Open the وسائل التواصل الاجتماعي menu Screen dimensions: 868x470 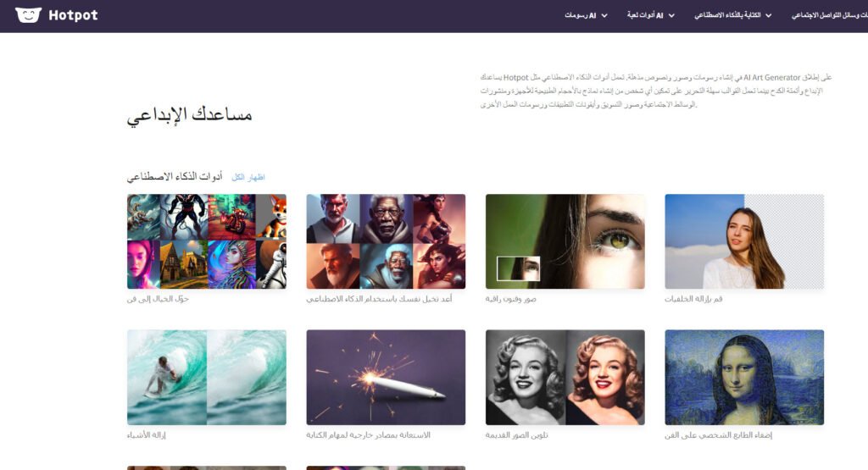(x=829, y=15)
